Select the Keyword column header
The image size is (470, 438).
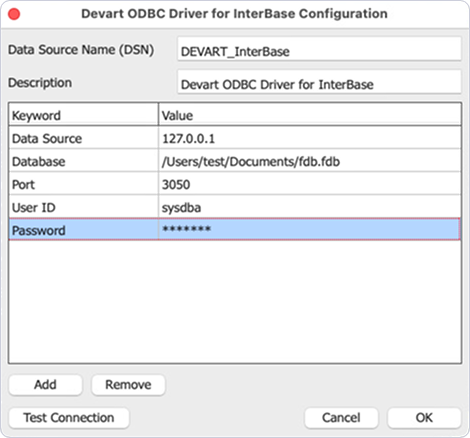(x=83, y=115)
